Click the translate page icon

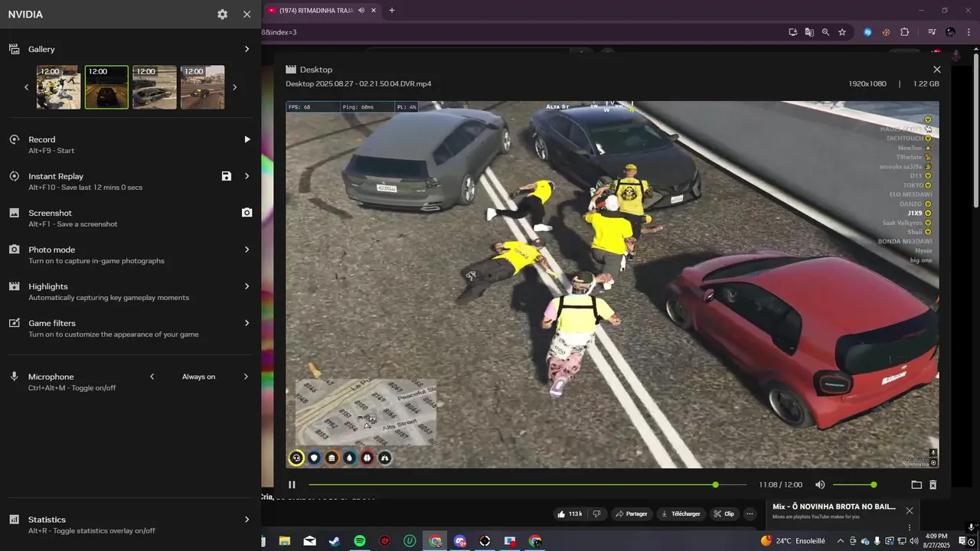[809, 32]
